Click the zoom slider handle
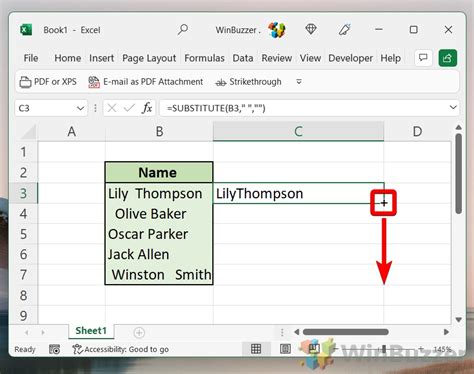The image size is (474, 374). [384, 349]
